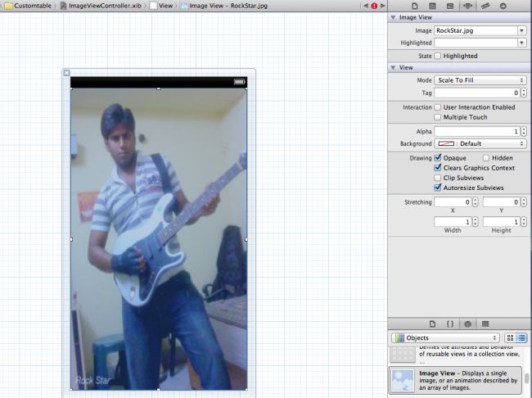
Task: Click the simulated black status bar
Action: click(x=159, y=82)
